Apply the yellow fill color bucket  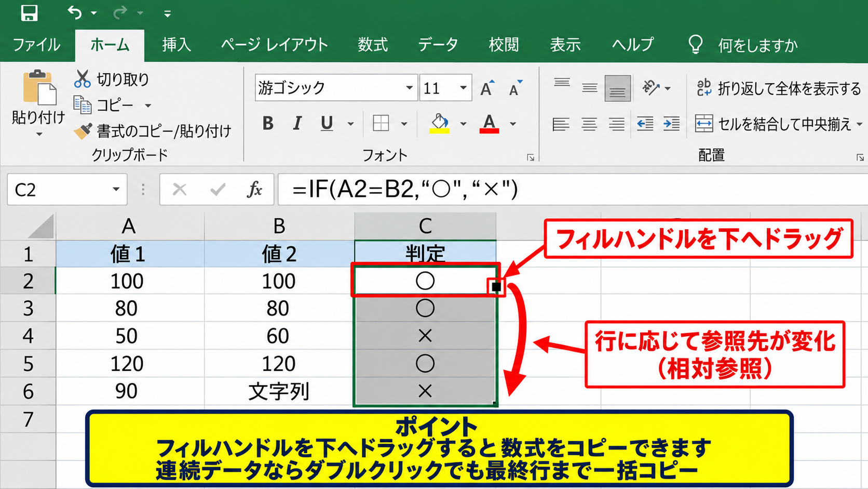coord(440,124)
